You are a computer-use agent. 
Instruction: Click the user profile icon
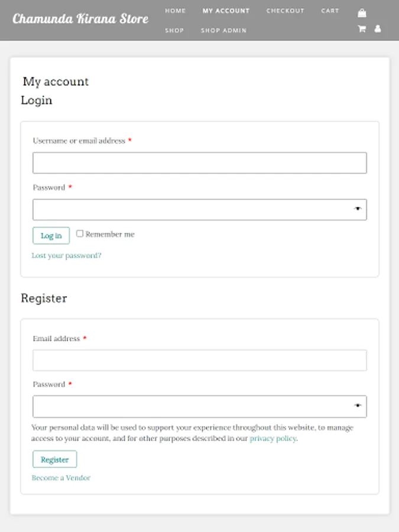click(378, 29)
